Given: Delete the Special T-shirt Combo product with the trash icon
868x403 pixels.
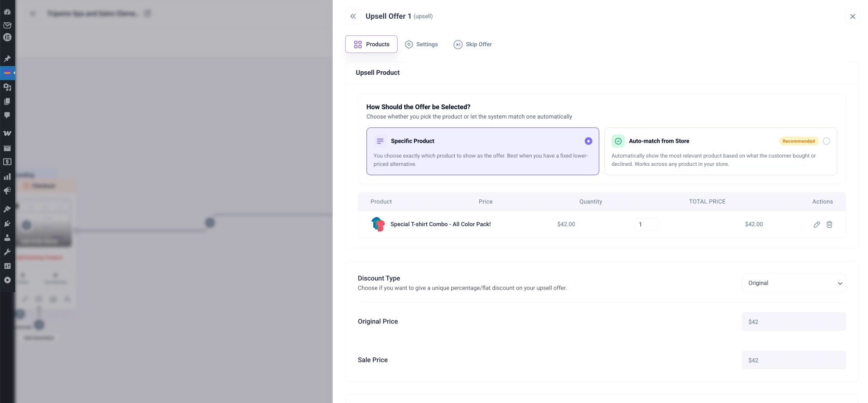Looking at the screenshot, I should 830,225.
